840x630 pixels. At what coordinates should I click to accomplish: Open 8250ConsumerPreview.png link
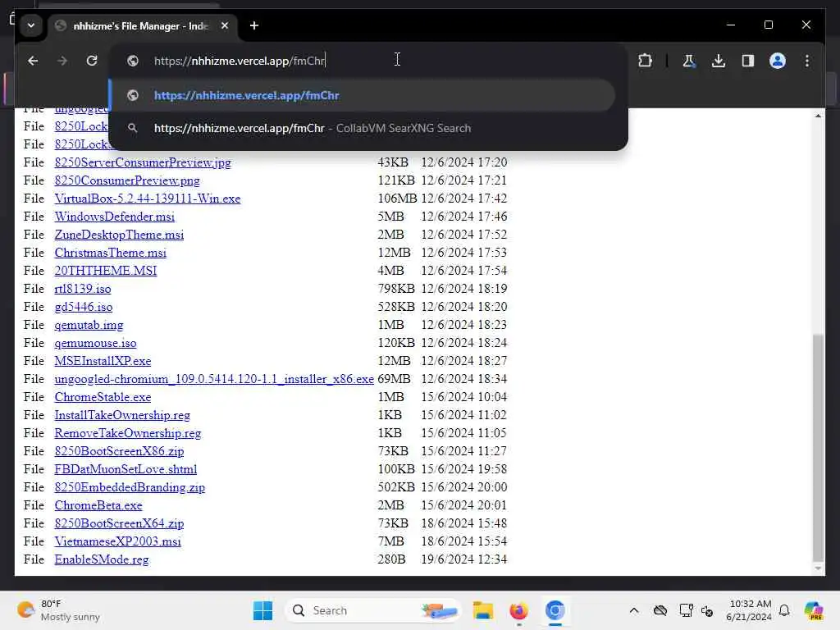[x=127, y=180]
